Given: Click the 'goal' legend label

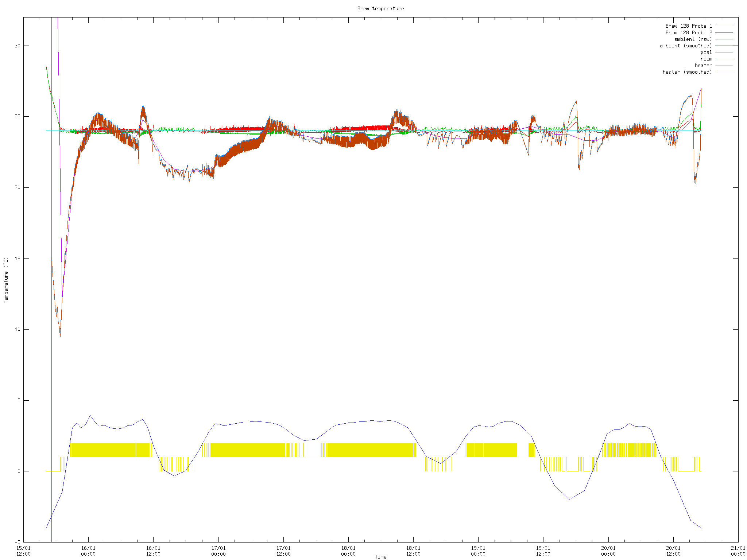Looking at the screenshot, I should click(706, 52).
